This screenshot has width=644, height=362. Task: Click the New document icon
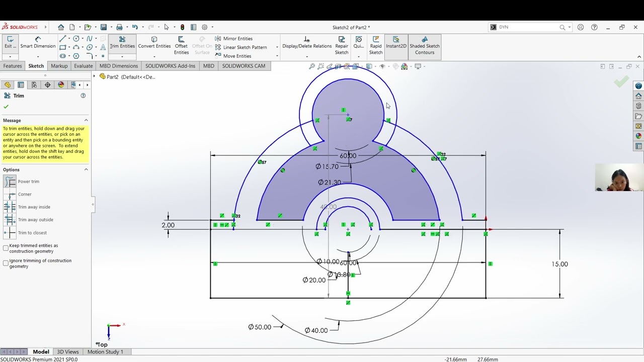pos(72,27)
